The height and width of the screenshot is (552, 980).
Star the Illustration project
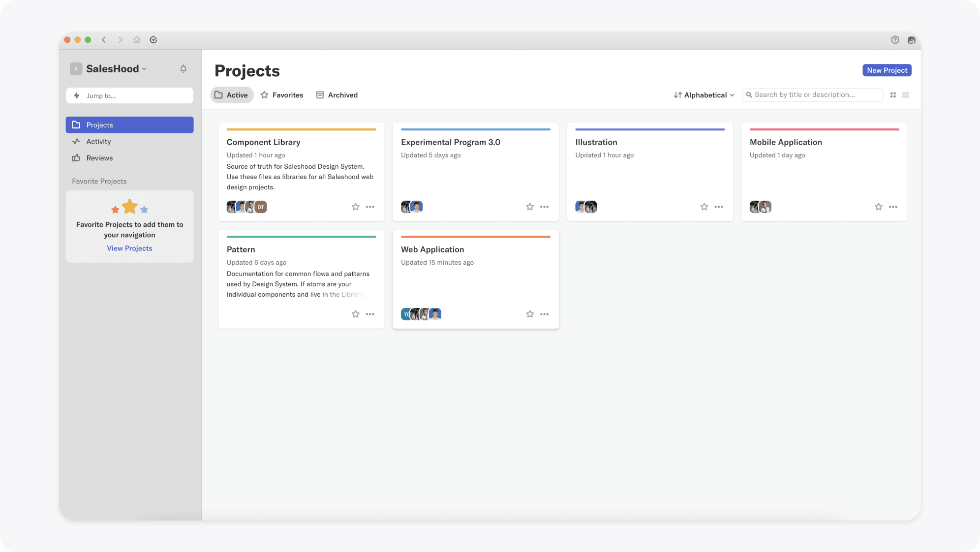tap(704, 207)
